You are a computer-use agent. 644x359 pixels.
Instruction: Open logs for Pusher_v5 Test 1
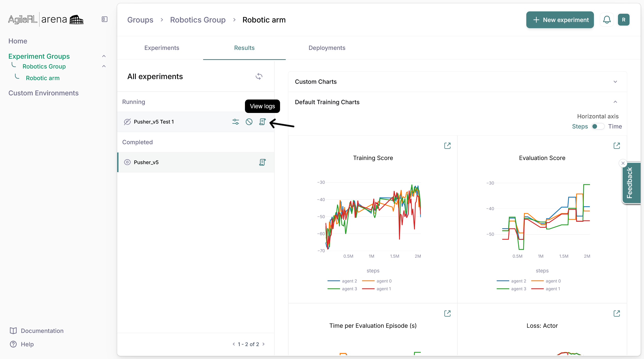262,122
